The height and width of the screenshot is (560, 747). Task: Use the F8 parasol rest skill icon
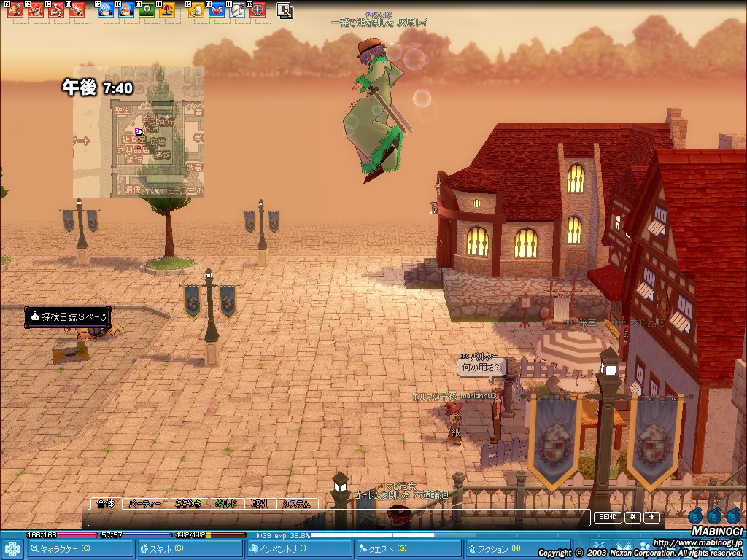[x=167, y=10]
